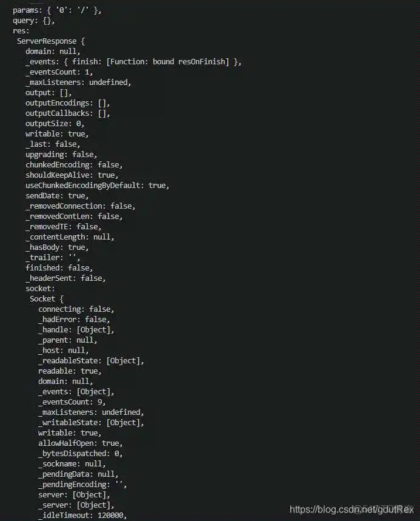This screenshot has width=420, height=521.
Task: Click the '_removedConnection: false' line
Action: [x=80, y=206]
